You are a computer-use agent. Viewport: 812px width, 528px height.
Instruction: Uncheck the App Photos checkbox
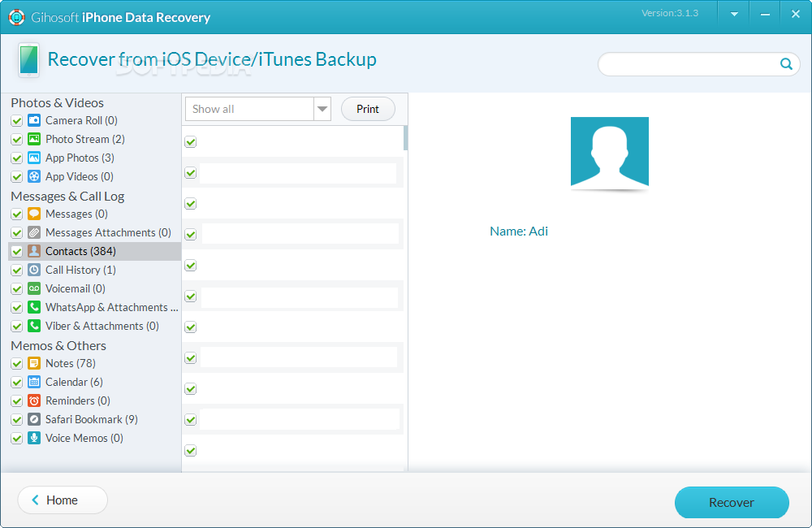pos(16,158)
